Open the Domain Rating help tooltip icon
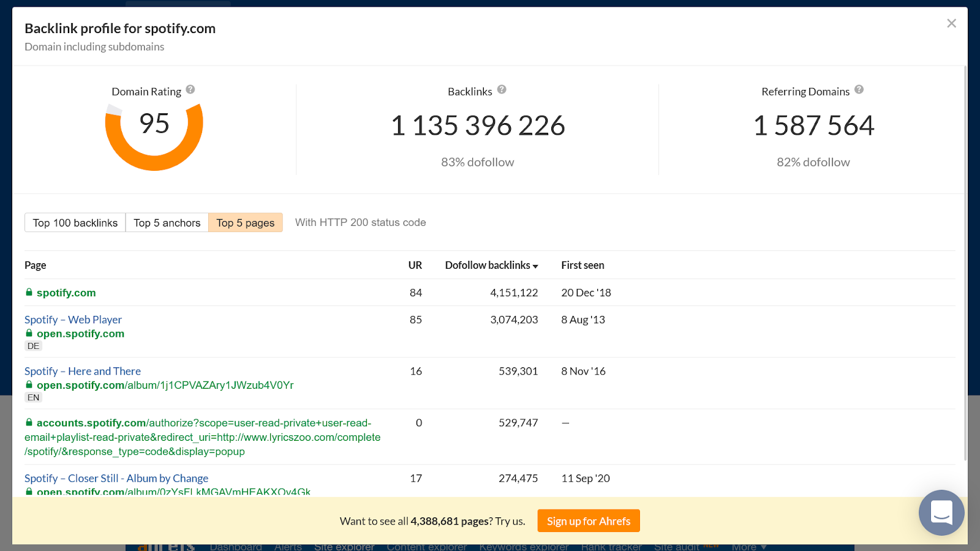 tap(190, 89)
